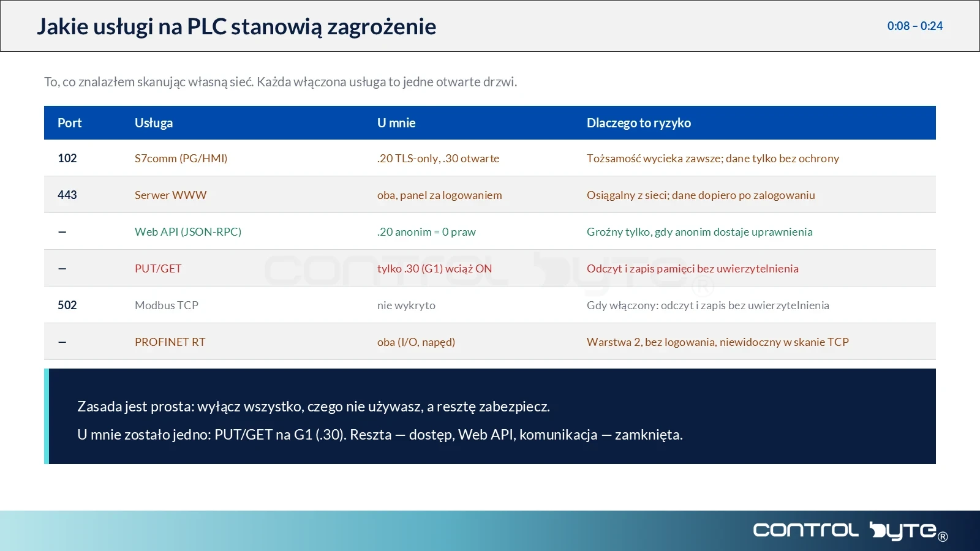The width and height of the screenshot is (980, 551).
Task: Click 'Groźny tylko, gdy anonim' risk cell
Action: tap(699, 231)
